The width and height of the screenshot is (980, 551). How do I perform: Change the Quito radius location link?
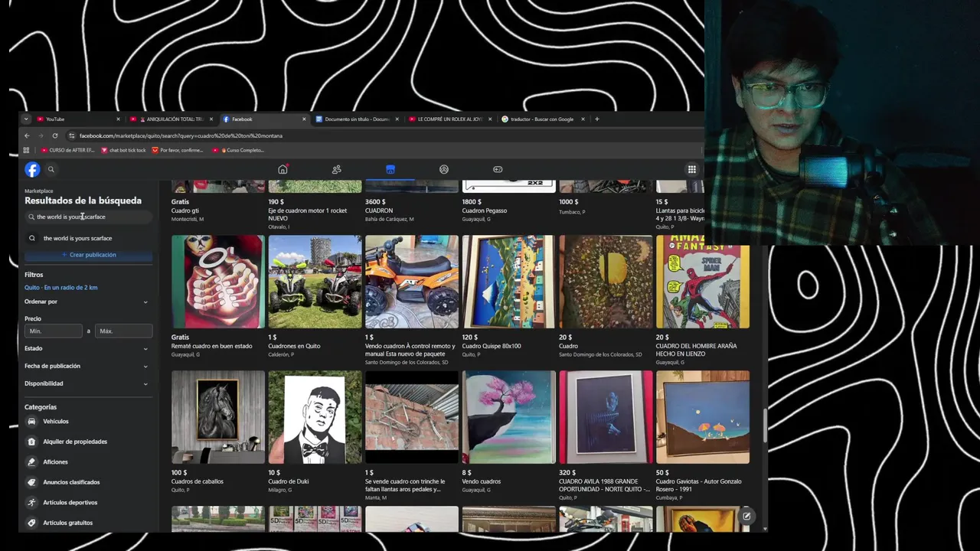point(61,287)
